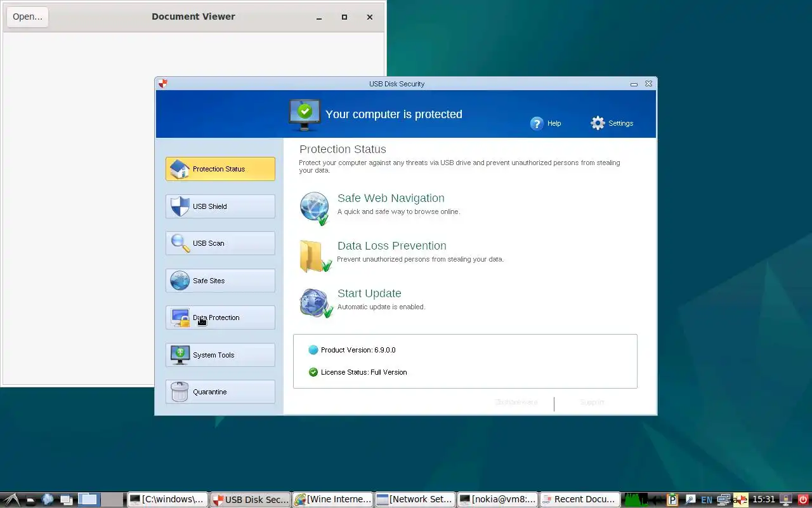Click the Document Viewer title bar
Screen dimensions: 812x508
[x=193, y=17]
